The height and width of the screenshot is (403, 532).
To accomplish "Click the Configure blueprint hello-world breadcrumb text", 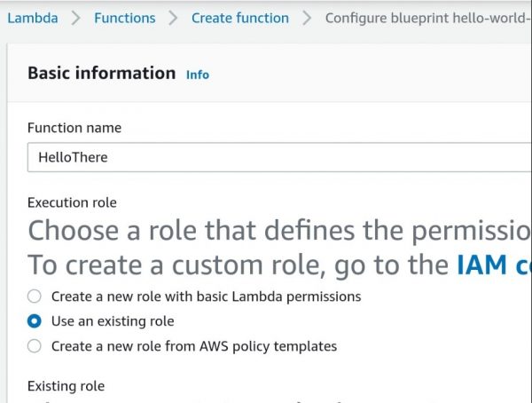I will tap(428, 19).
